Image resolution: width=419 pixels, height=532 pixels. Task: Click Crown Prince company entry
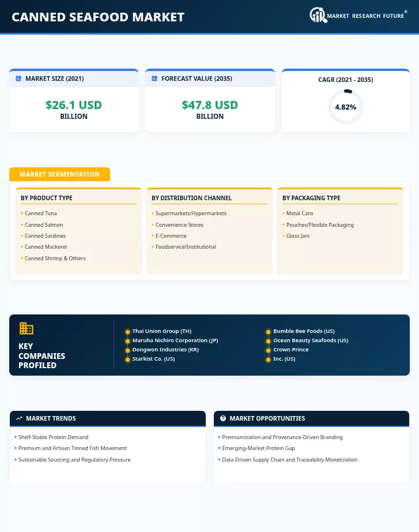pos(291,350)
